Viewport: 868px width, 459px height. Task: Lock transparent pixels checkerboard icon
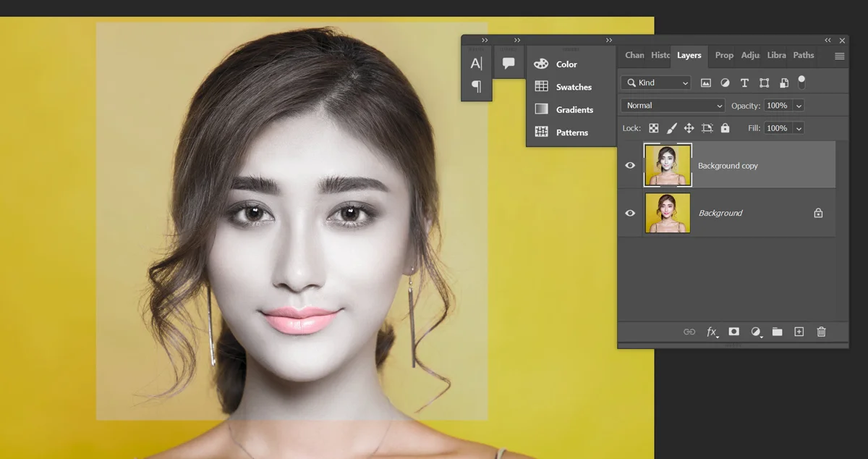tap(653, 128)
